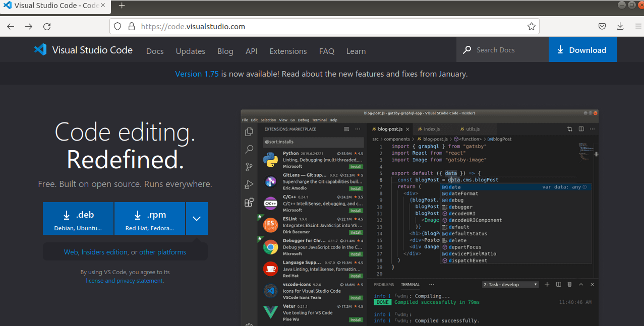This screenshot has width=644, height=326.
Task: Click the browser address bar URL
Action: click(324, 26)
